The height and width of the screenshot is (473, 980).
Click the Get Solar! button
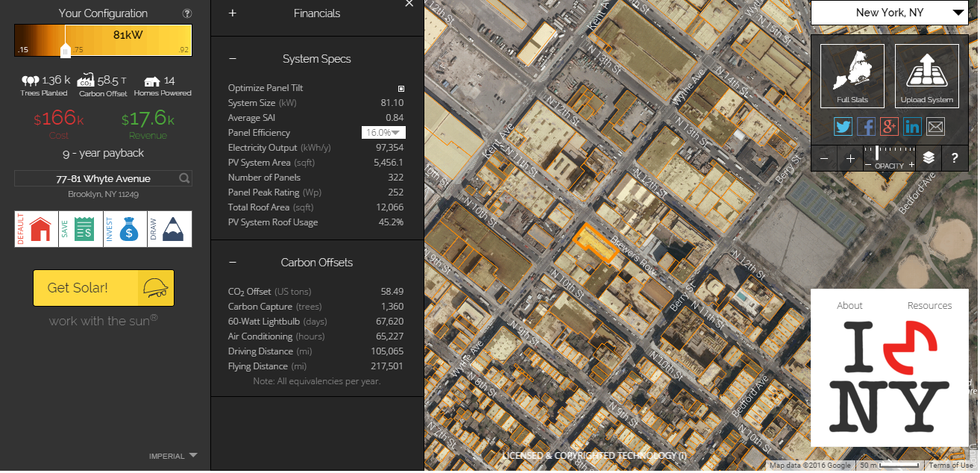pyautogui.click(x=104, y=288)
